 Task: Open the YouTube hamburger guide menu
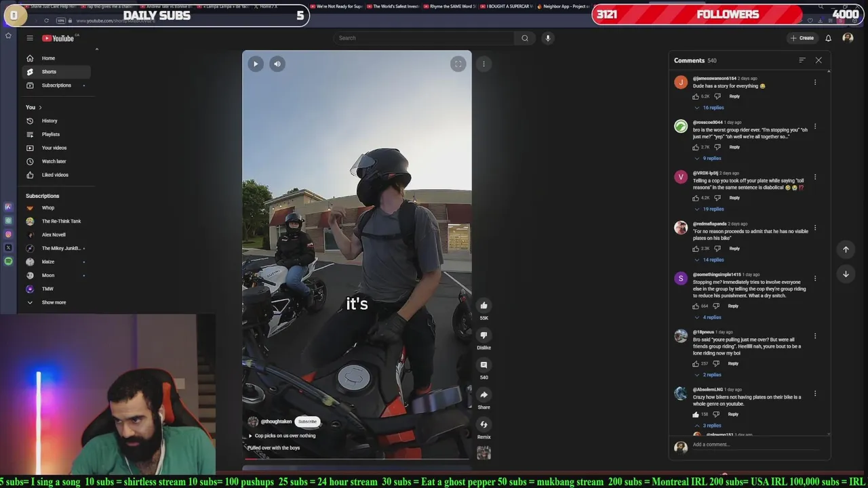tap(30, 38)
